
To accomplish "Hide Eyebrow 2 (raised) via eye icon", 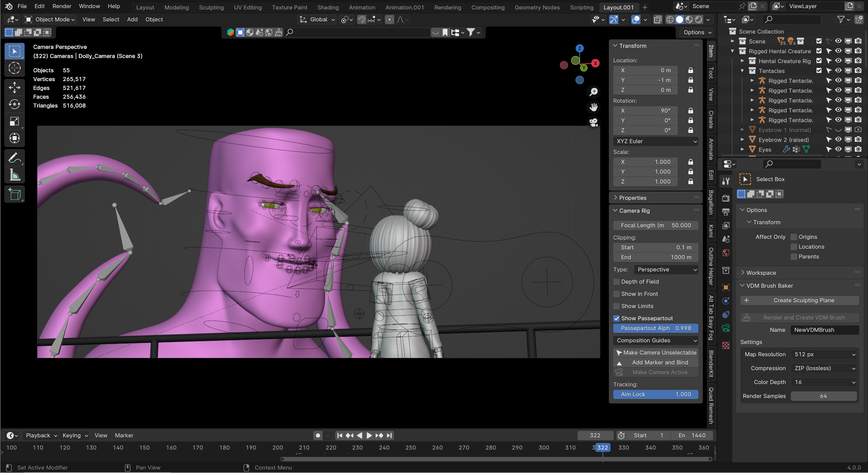I will coord(838,139).
